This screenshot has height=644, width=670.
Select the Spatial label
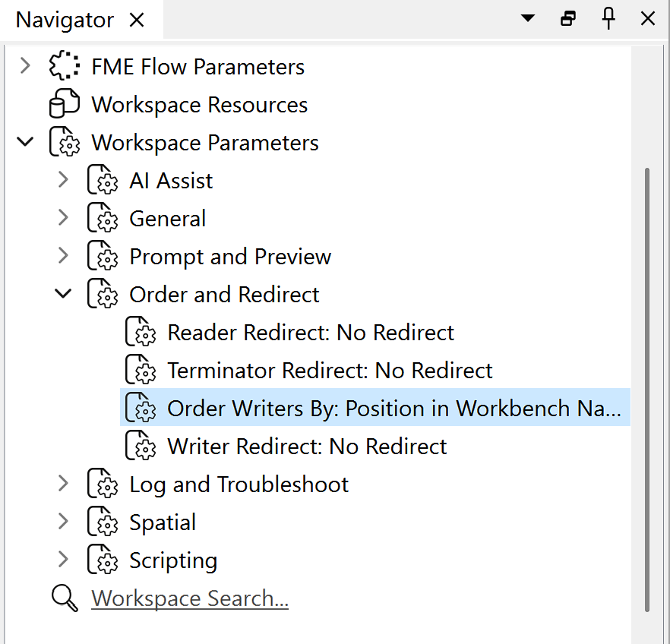coord(163,522)
